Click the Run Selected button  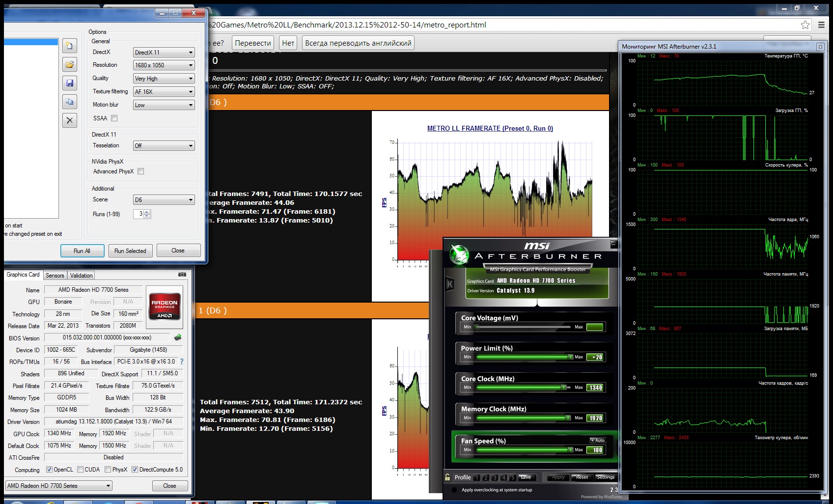click(x=130, y=251)
